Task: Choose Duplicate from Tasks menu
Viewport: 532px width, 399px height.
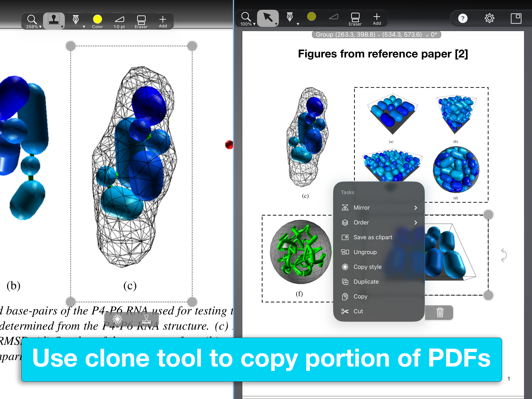Action: click(x=366, y=282)
